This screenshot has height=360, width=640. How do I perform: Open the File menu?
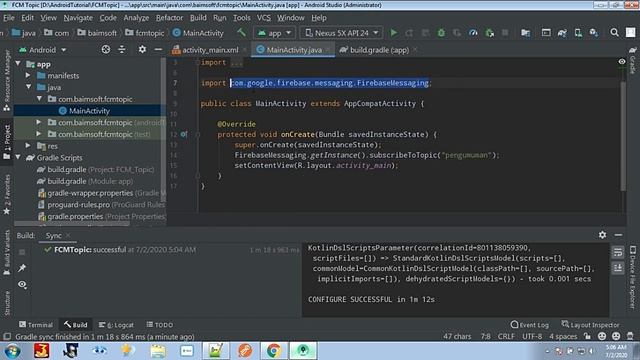point(9,18)
